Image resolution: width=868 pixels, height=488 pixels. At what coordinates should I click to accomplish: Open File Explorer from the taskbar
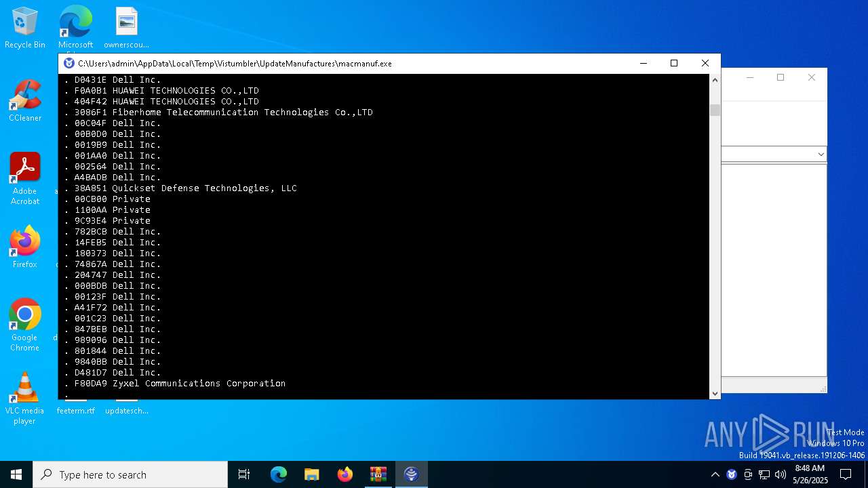[312, 474]
